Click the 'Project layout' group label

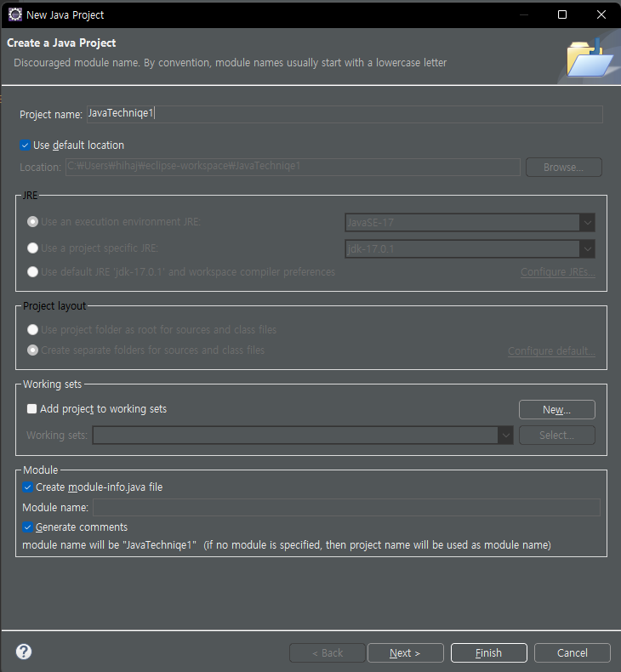tap(54, 305)
